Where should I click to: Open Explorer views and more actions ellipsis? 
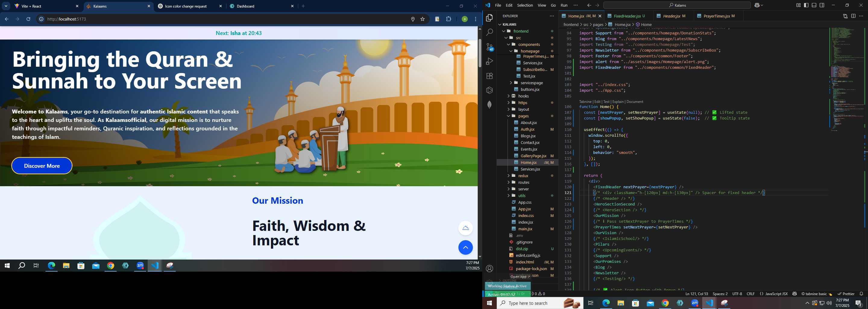552,16
